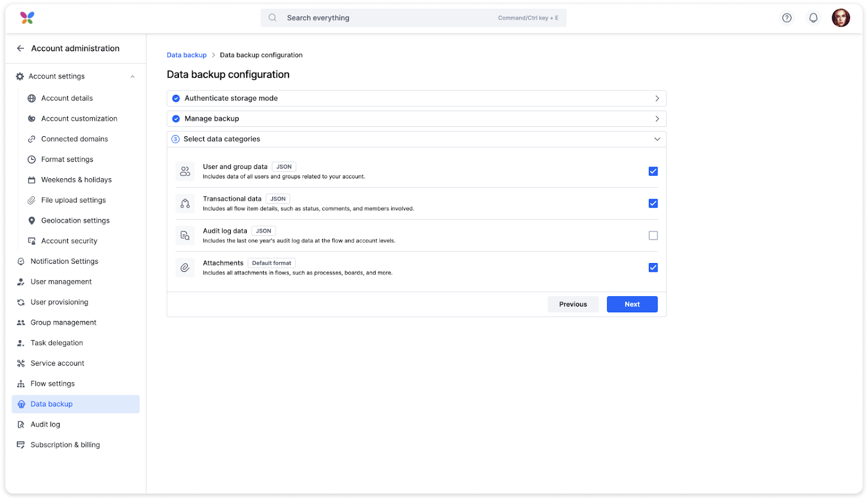Screen dimensions: 868x500
Task: Click the User provisioning sync icon
Action: [x=21, y=302]
